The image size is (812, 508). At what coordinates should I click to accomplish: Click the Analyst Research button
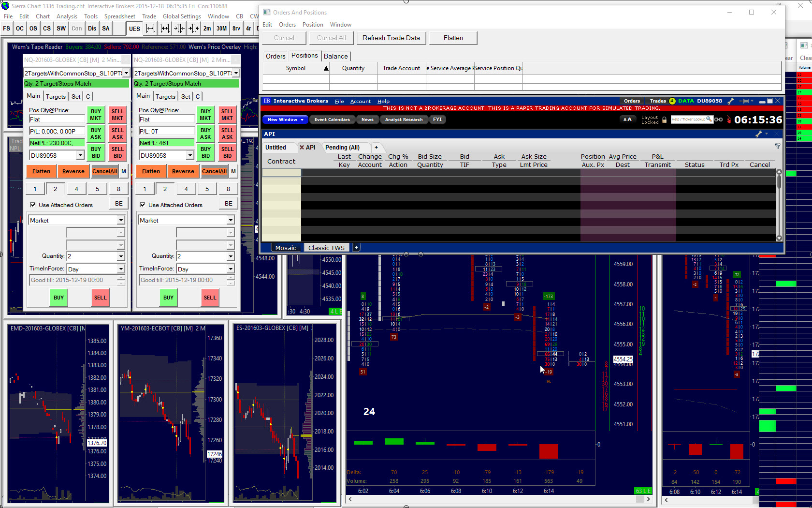click(x=404, y=120)
